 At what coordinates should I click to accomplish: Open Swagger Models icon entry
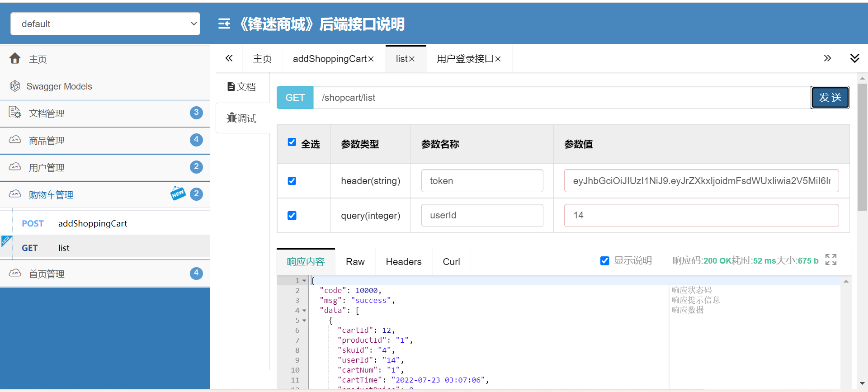pyautogui.click(x=15, y=86)
